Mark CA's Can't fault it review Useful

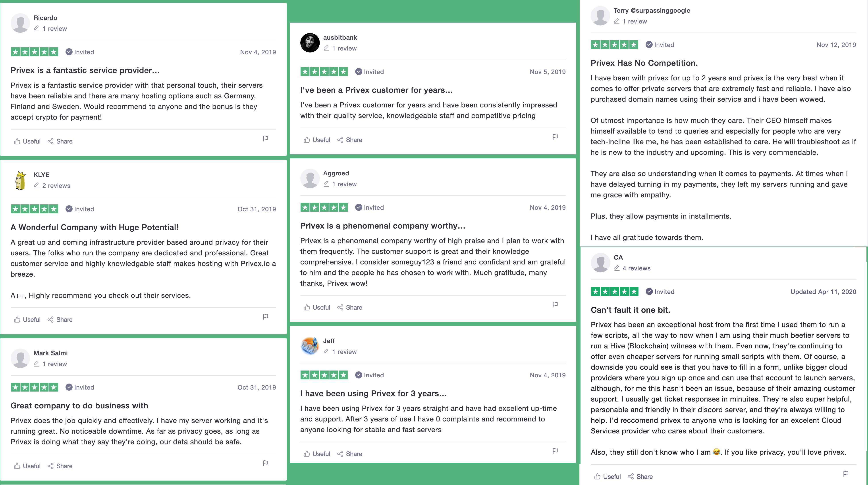tap(608, 477)
